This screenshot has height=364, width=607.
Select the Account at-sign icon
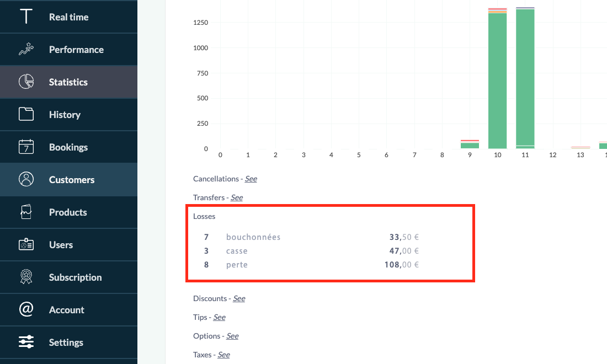26,310
